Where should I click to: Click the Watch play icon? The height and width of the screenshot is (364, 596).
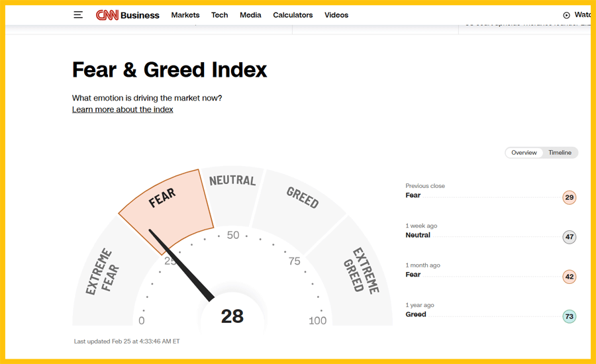pyautogui.click(x=566, y=15)
